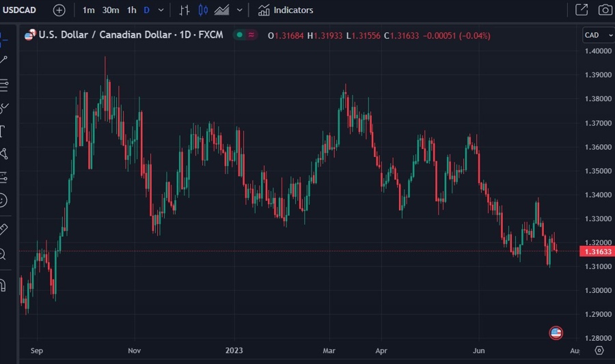Click the 1.35000 price axis label
The height and width of the screenshot is (364, 615).
598,171
